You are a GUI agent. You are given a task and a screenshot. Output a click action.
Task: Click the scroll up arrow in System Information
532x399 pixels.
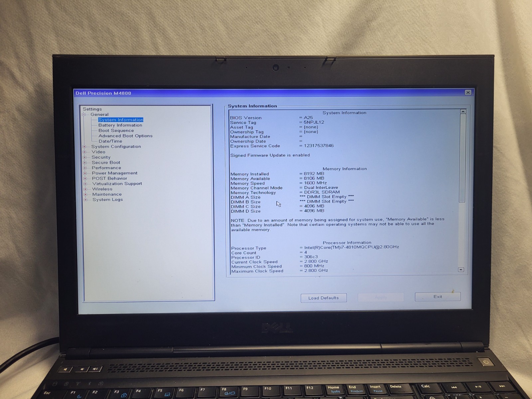[463, 111]
